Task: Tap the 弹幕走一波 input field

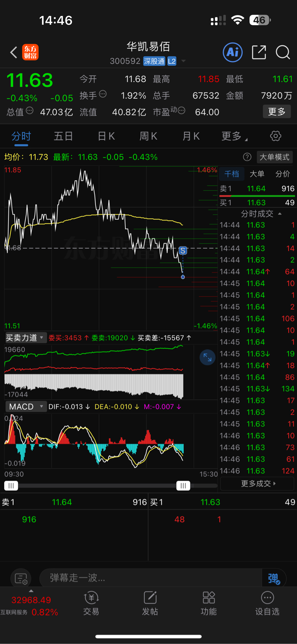Action: [151, 578]
